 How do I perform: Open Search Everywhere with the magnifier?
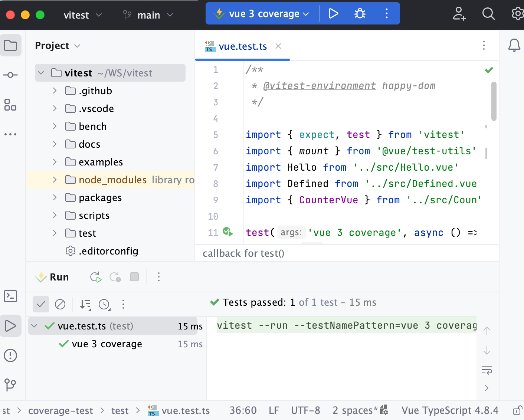[488, 14]
